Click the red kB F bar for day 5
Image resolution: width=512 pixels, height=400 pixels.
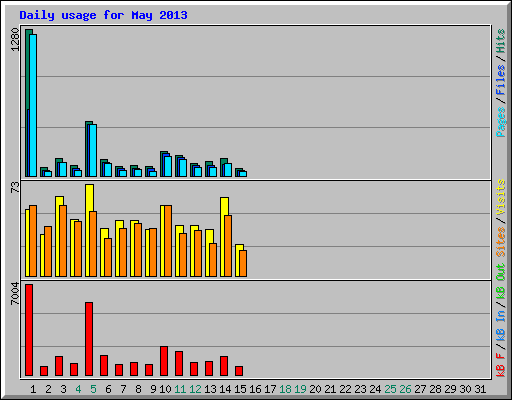point(89,339)
